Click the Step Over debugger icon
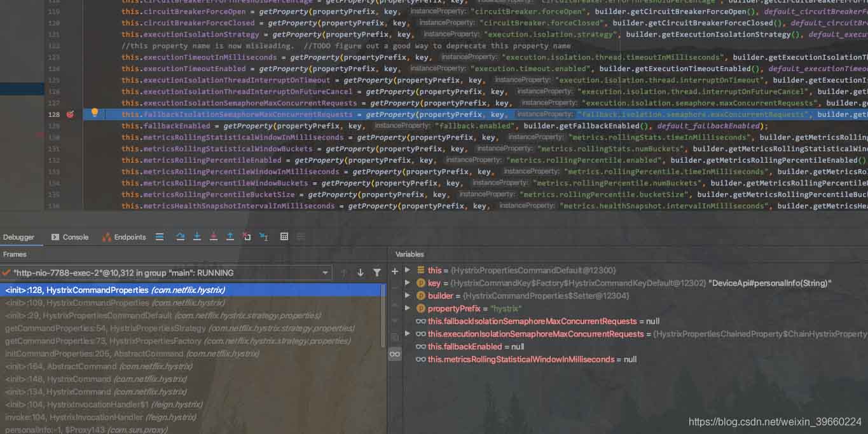The height and width of the screenshot is (434, 868). point(180,236)
